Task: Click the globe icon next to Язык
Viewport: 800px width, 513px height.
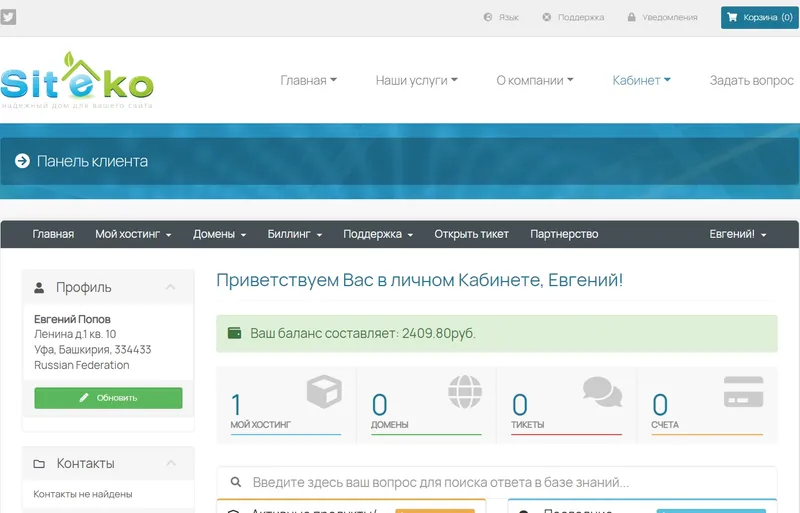Action: coord(488,17)
